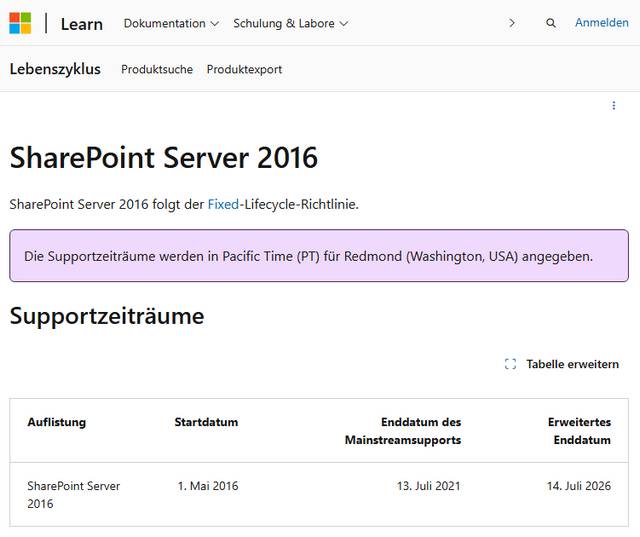Click the expand table icon
Viewport: 640px width, 537px height.
(x=510, y=364)
